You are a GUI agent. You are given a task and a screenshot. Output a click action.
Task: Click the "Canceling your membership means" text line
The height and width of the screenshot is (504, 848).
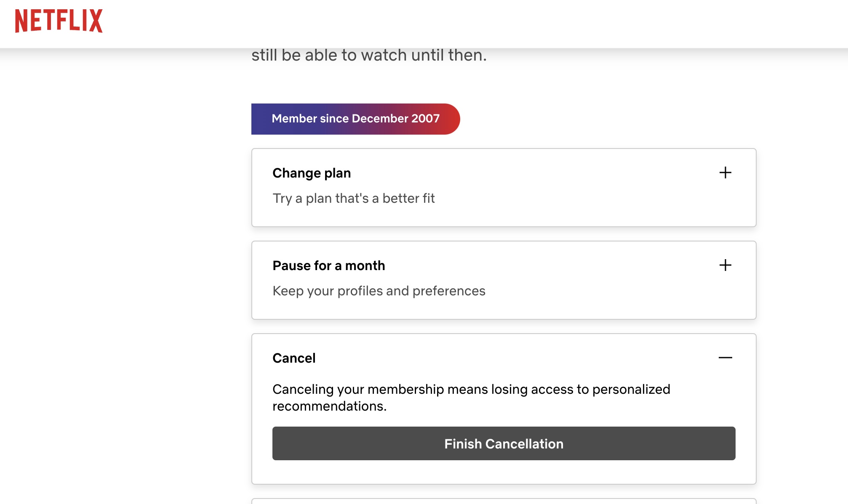pyautogui.click(x=358, y=389)
